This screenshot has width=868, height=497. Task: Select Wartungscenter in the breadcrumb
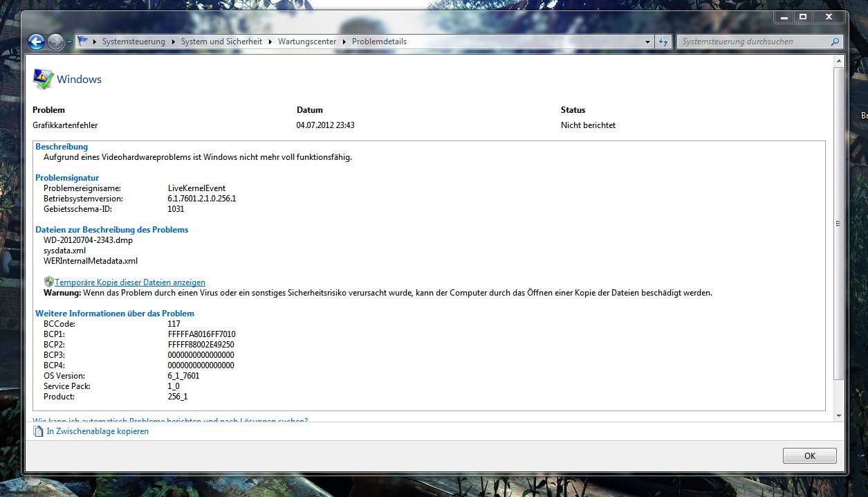click(x=307, y=42)
